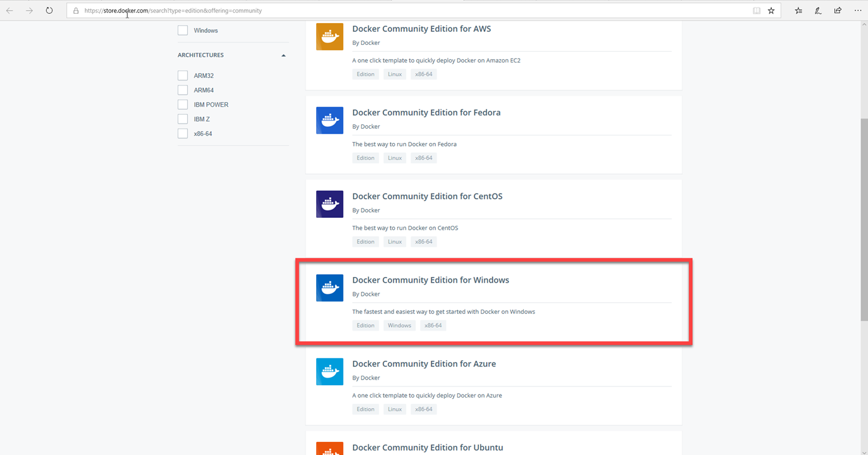868x455 pixels.
Task: Open reading view book icon
Action: 756,11
